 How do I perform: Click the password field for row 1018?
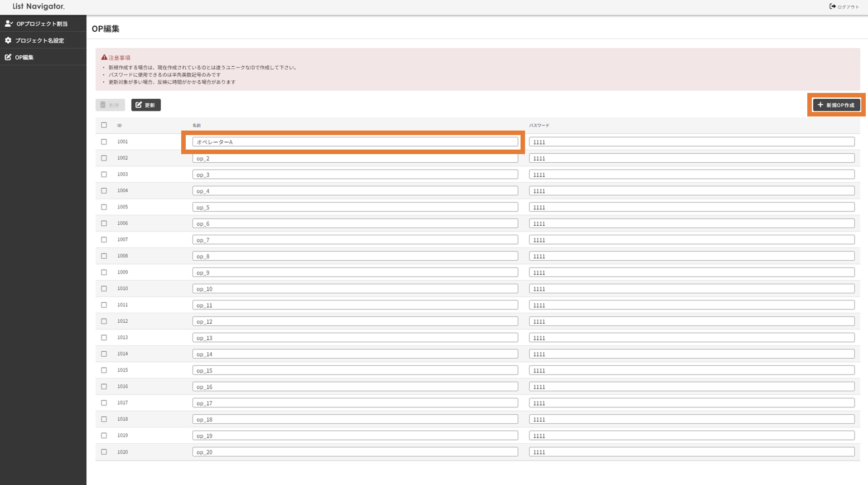point(691,419)
